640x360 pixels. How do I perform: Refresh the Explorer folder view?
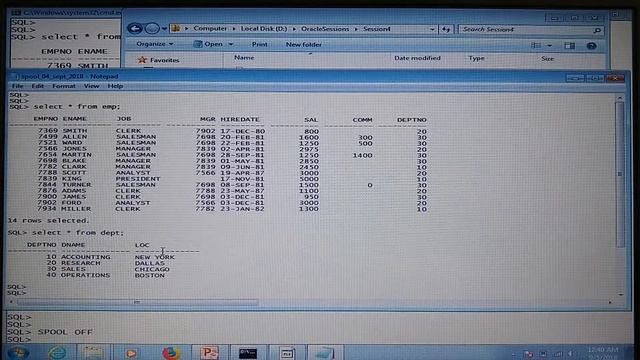point(446,29)
